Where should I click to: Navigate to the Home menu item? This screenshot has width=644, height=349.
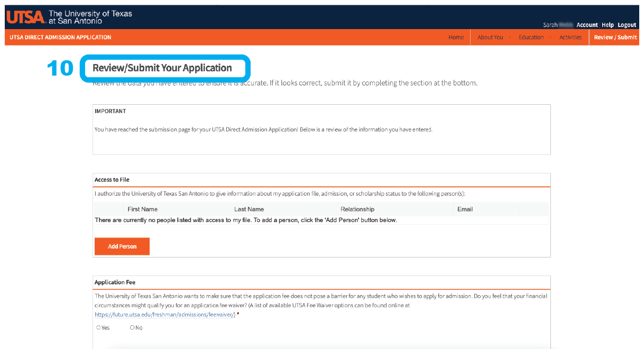(456, 37)
